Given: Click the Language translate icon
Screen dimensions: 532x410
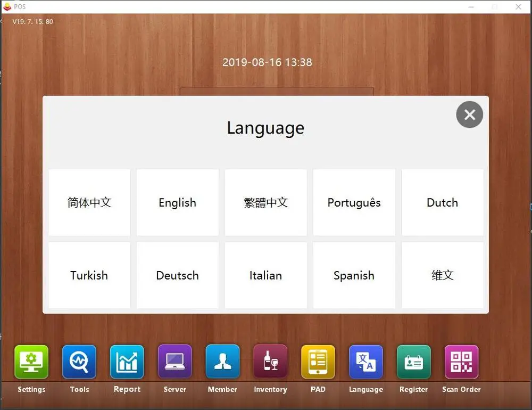Looking at the screenshot, I should pos(366,362).
